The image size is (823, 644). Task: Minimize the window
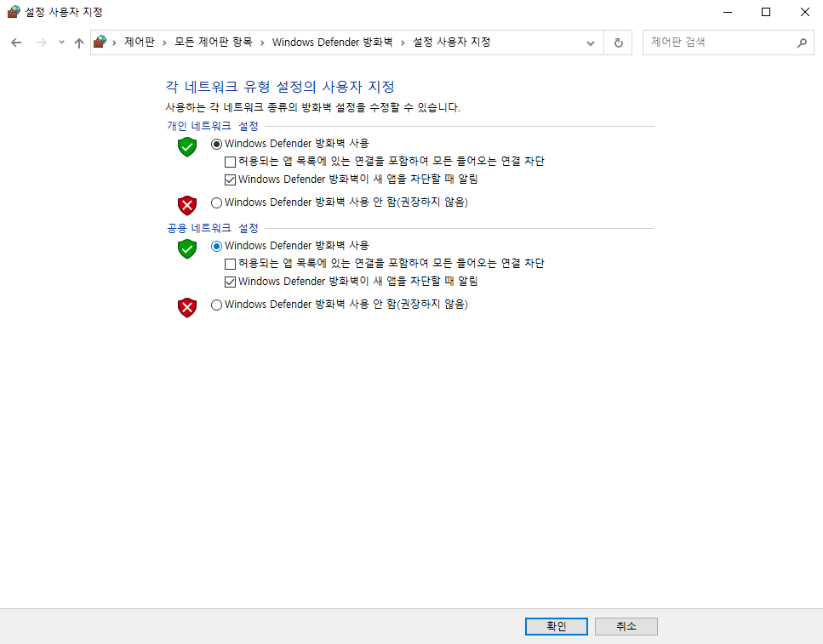coord(728,12)
